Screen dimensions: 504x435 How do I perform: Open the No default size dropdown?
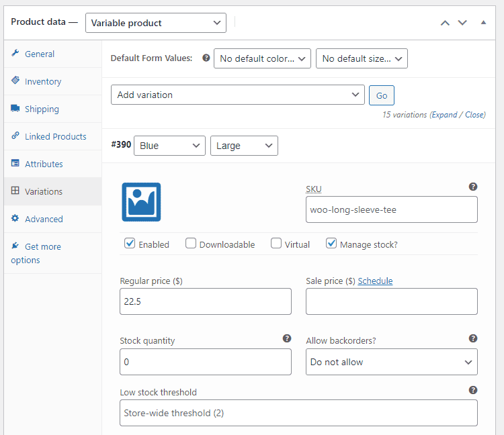[x=362, y=58]
